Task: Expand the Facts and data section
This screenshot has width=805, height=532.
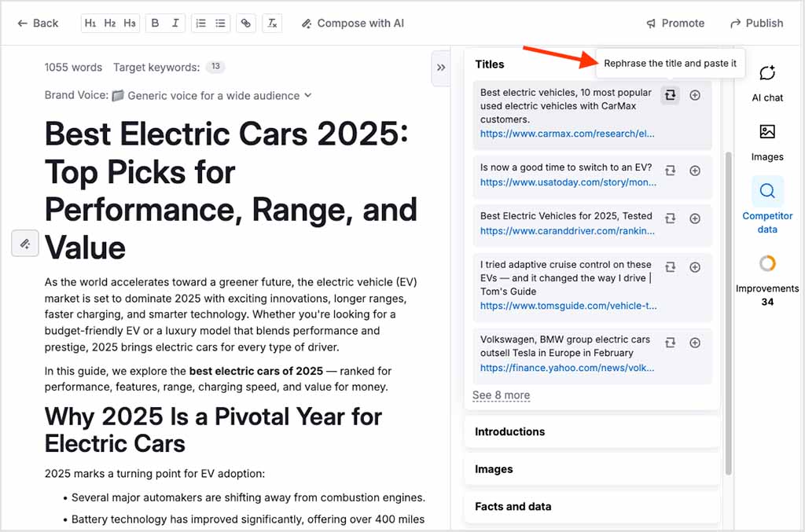Action: 592,507
